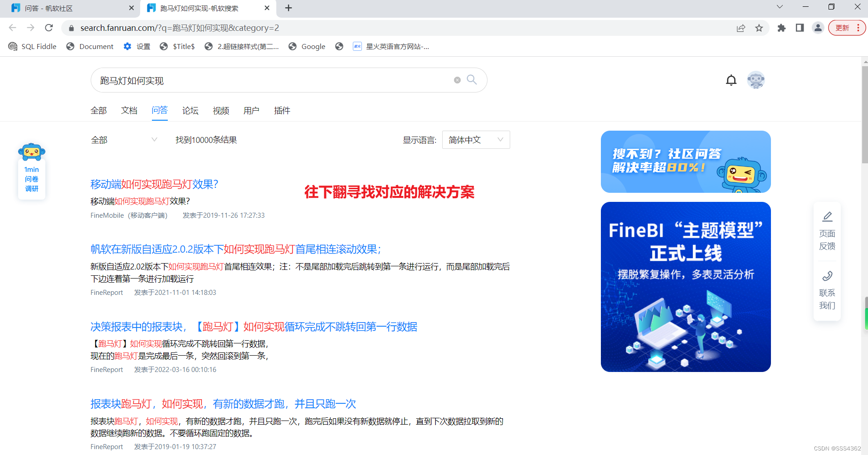
Task: Open result 报表块跑马灯 只跑一次
Action: pos(223,404)
